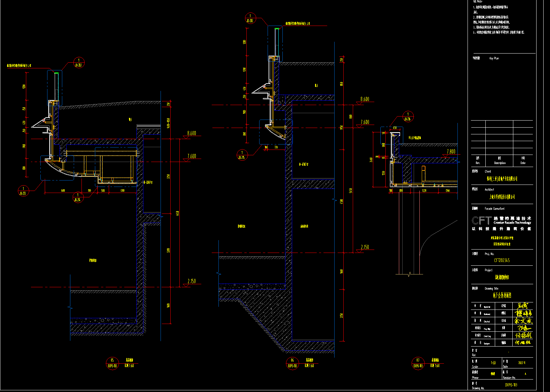Click the Ref. label
Viewport: 550px width, 392px height.
coord(474,355)
